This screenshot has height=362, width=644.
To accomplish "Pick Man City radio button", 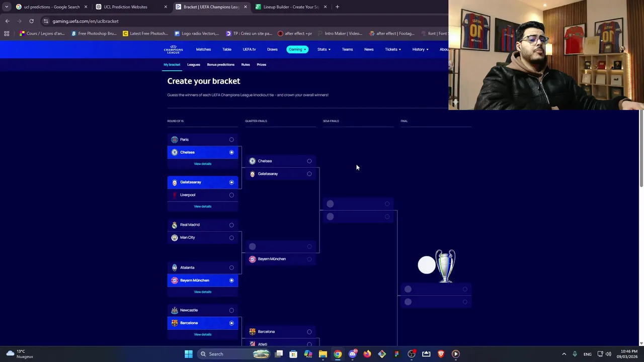I will click(231, 237).
